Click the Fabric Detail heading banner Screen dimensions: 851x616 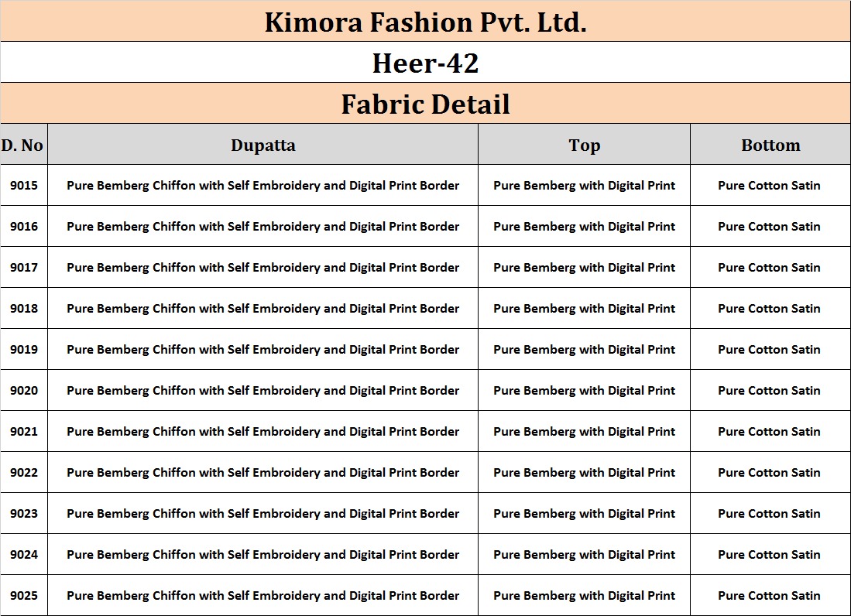425,104
